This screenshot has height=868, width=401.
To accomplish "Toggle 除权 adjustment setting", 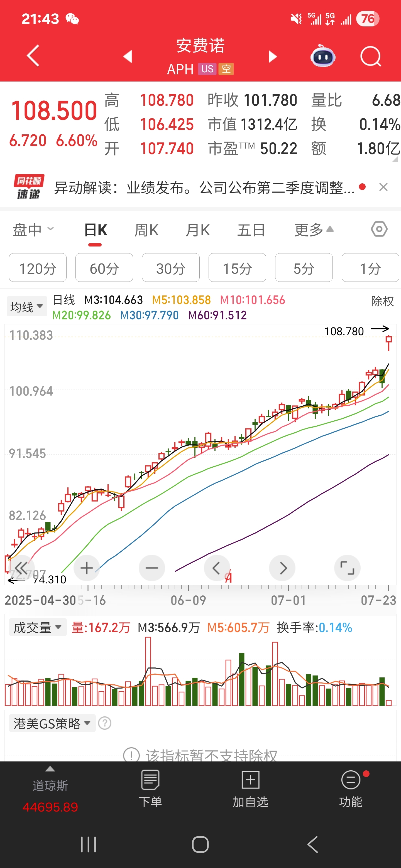I will coord(382,301).
